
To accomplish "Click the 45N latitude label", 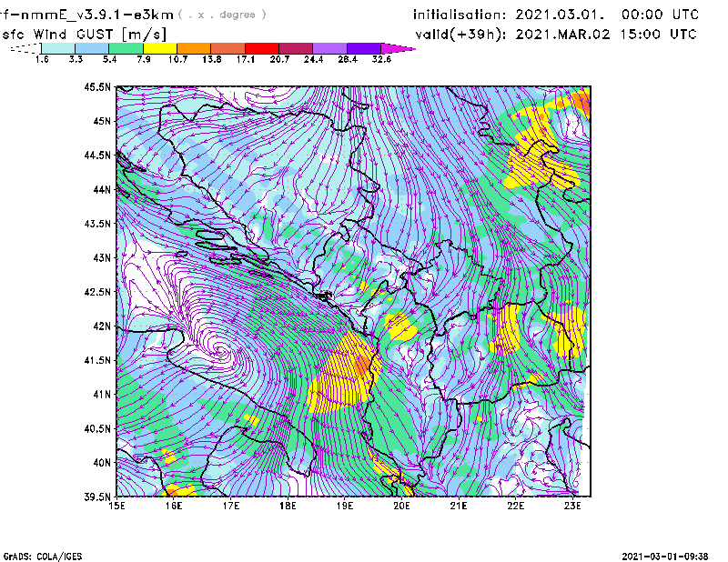I will (102, 121).
